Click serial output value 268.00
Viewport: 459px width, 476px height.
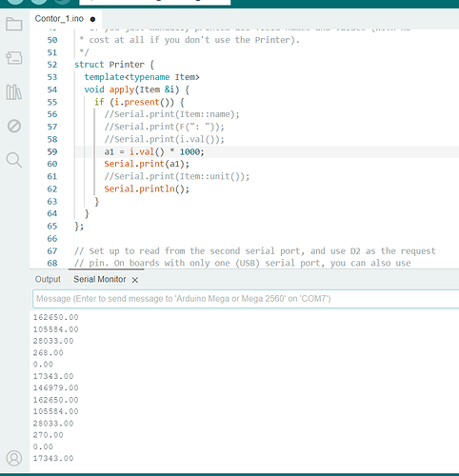pos(49,353)
